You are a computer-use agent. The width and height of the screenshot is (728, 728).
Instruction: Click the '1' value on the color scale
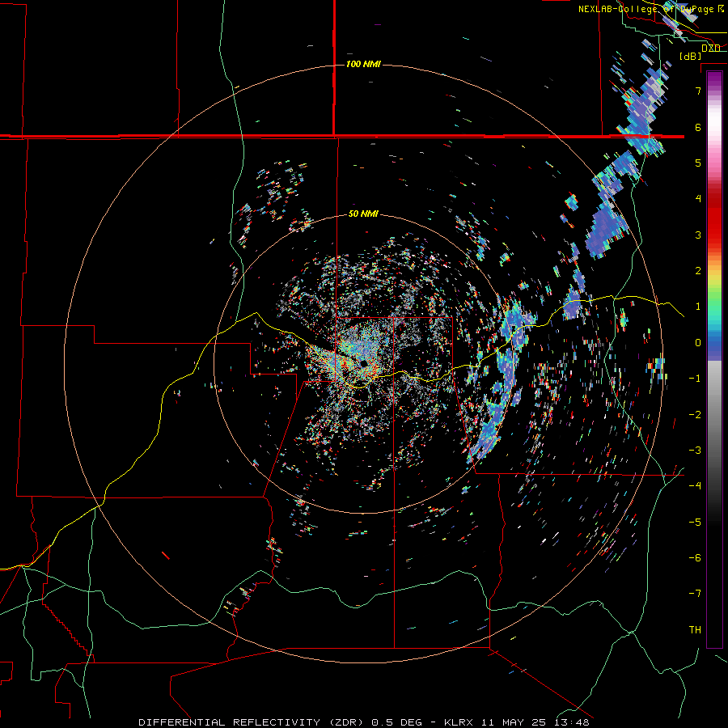click(x=698, y=307)
